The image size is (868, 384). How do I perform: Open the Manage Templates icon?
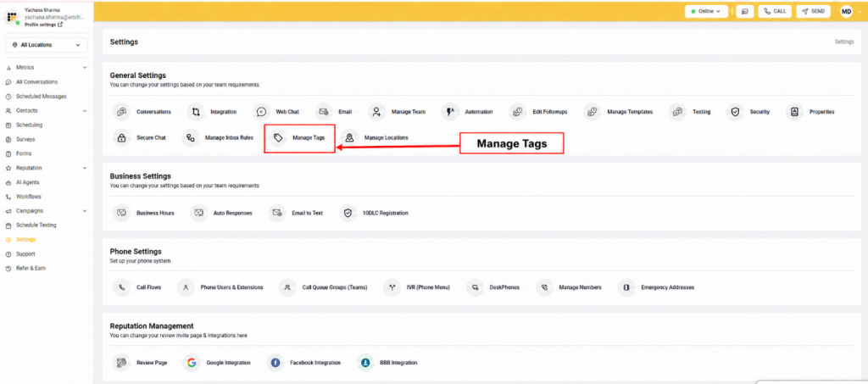pos(593,112)
